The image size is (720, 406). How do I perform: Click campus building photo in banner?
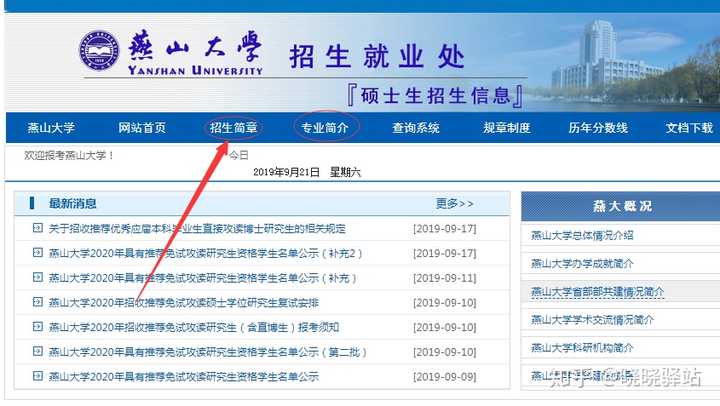[x=624, y=62]
